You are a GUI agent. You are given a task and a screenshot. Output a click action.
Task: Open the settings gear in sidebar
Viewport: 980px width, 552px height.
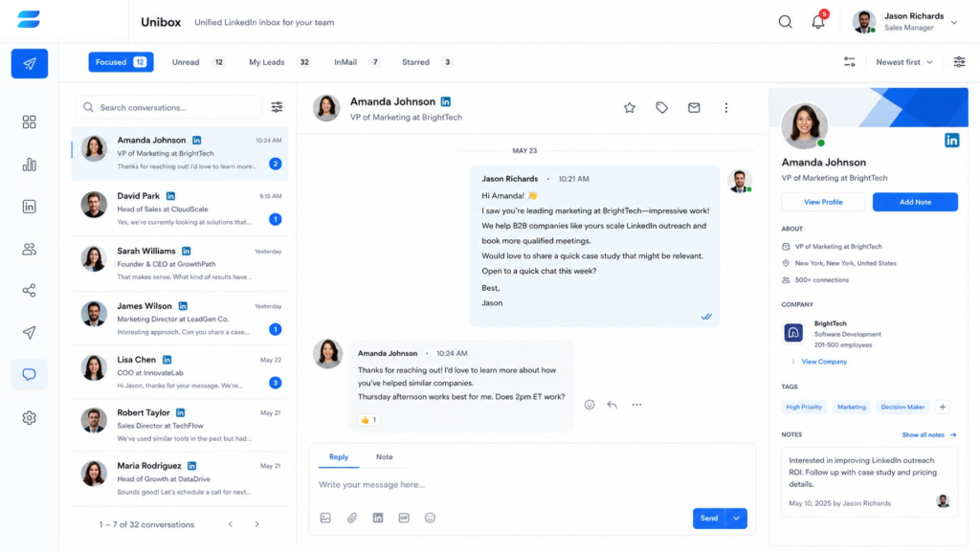click(30, 418)
